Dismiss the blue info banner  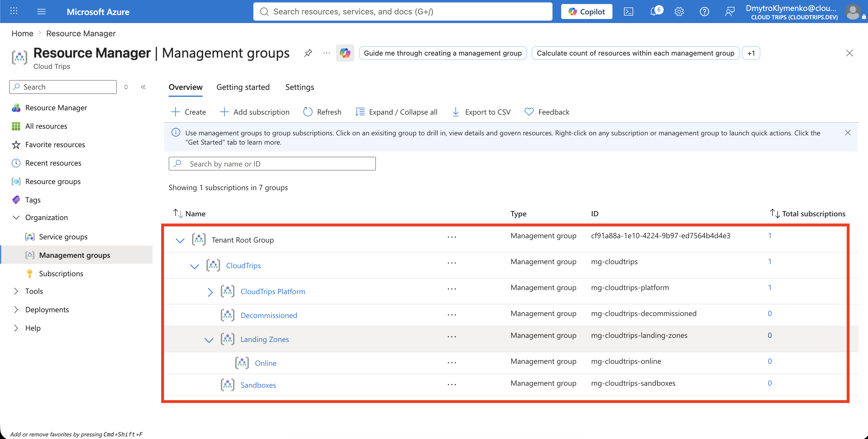click(x=848, y=133)
